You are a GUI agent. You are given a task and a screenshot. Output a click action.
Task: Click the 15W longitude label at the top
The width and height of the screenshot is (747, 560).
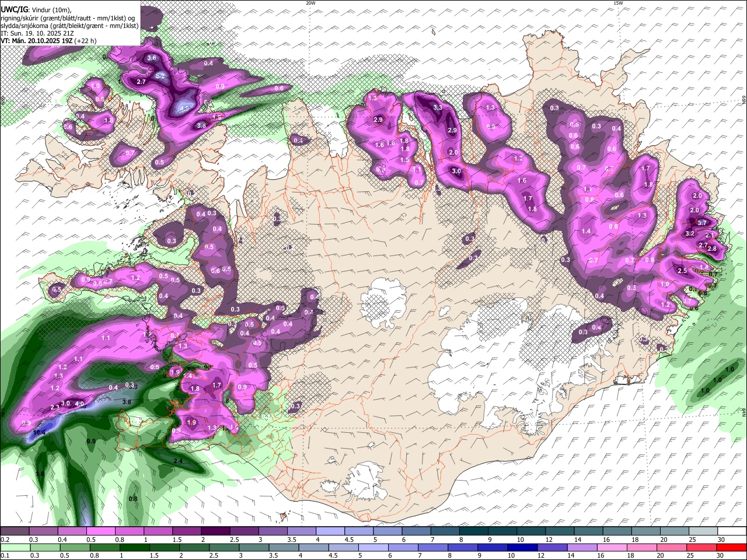click(x=617, y=3)
